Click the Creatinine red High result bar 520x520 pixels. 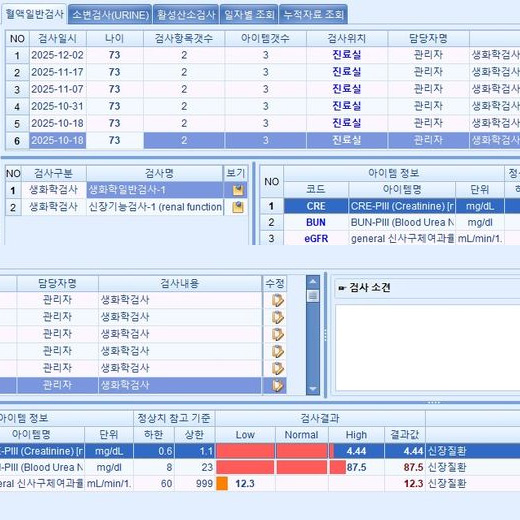pyautogui.click(x=332, y=451)
